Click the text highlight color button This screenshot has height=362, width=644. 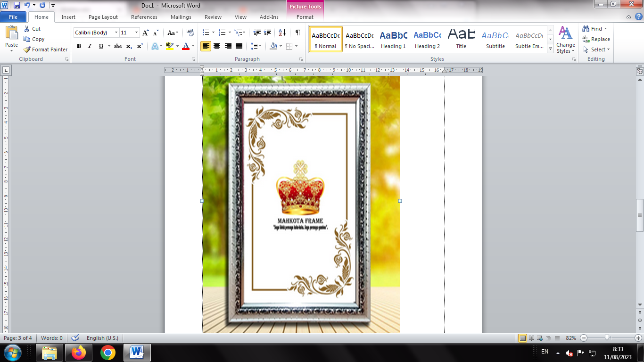tap(170, 46)
